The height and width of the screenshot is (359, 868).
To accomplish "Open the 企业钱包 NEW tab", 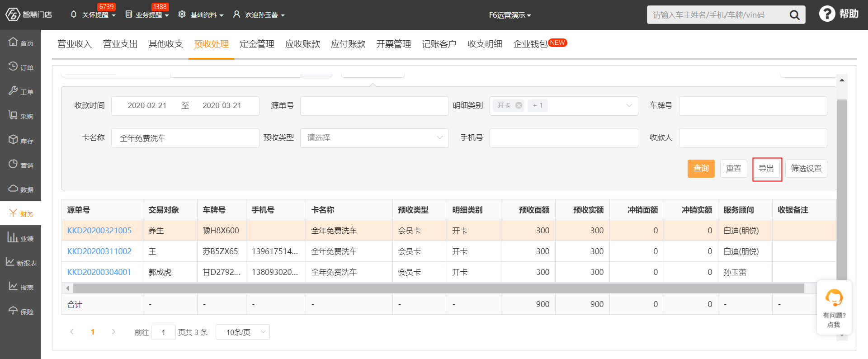I will pos(540,43).
